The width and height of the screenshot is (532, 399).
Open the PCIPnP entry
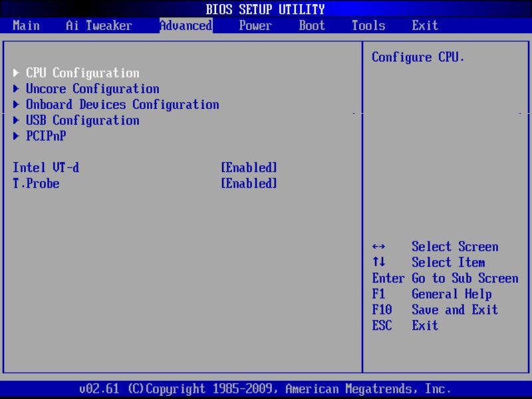point(46,136)
